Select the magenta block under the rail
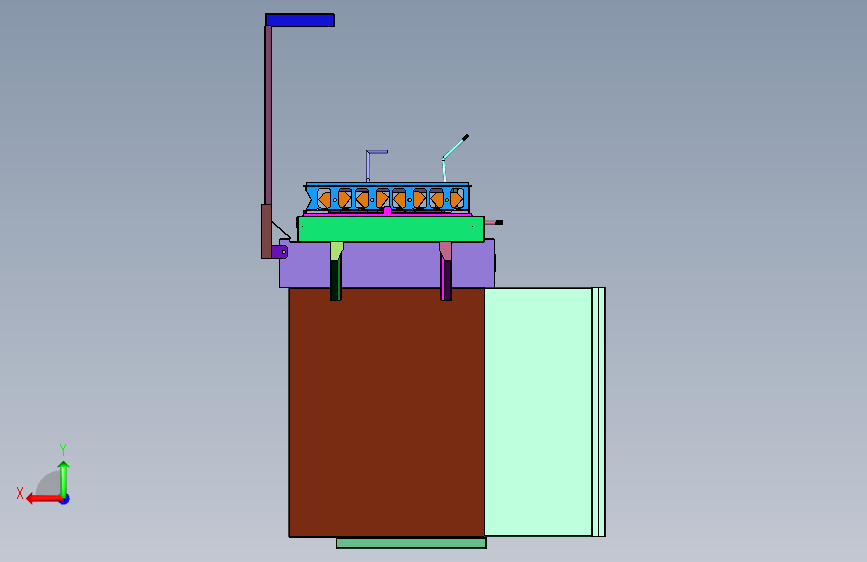Image resolution: width=867 pixels, height=562 pixels. coord(387,211)
